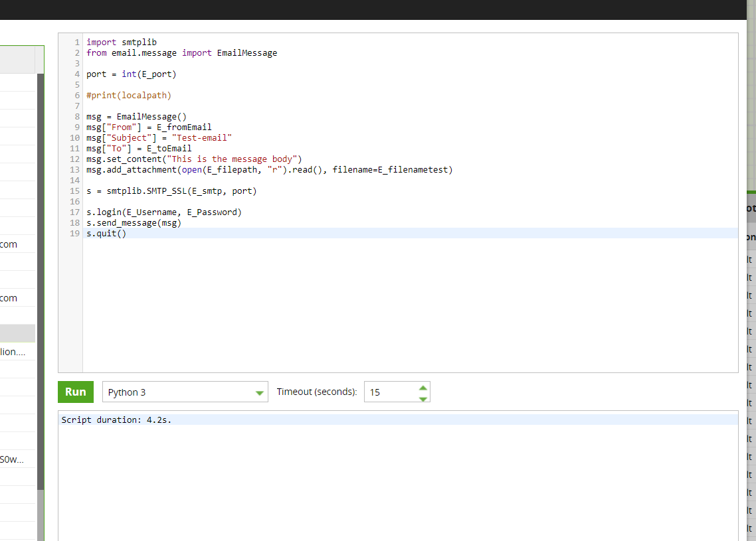Open the Python 3 language dropdown
Viewport: 756px width, 541px height.
[185, 392]
